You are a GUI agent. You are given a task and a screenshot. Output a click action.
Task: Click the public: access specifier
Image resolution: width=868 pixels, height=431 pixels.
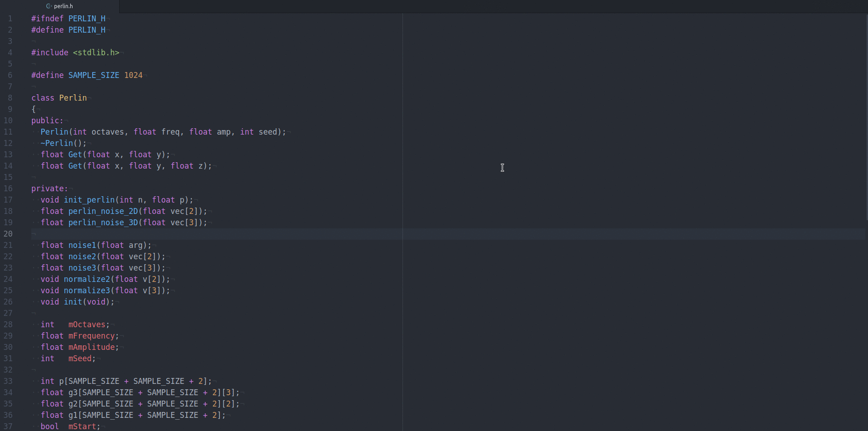pos(47,120)
